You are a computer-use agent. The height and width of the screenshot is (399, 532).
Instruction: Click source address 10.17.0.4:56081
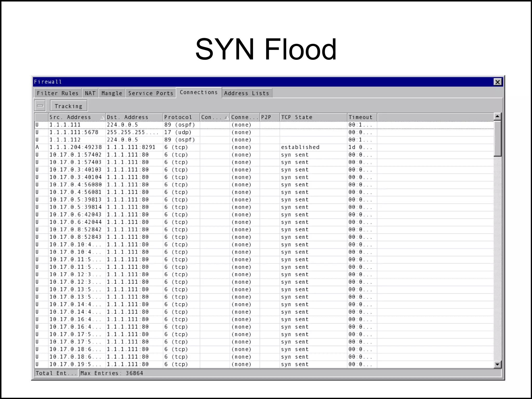75,192
